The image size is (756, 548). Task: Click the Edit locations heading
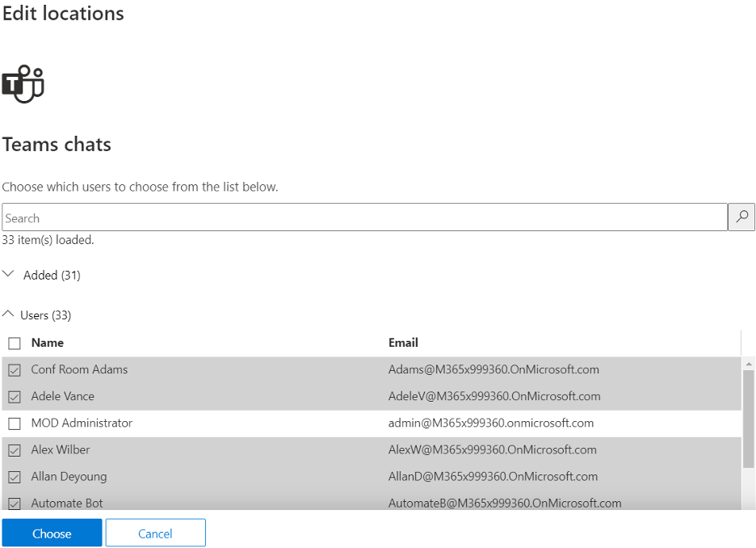coord(63,14)
